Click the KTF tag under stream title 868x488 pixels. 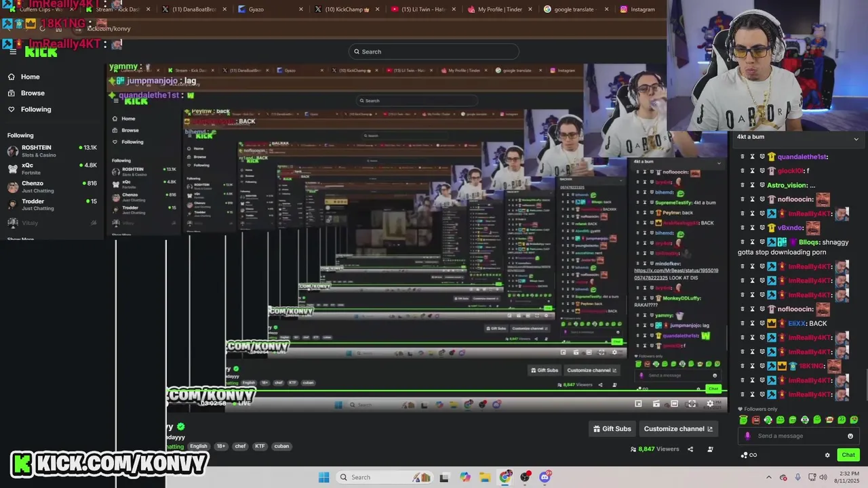[260, 446]
